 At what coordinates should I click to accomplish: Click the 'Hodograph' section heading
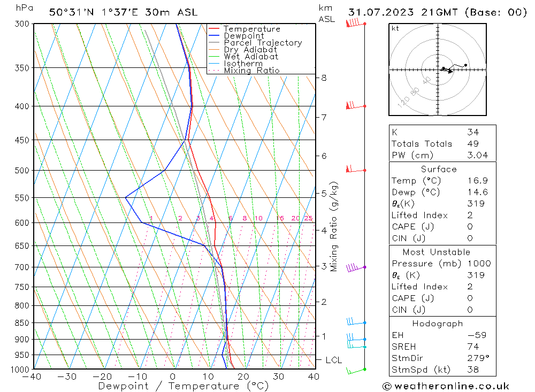pyautogui.click(x=438, y=324)
